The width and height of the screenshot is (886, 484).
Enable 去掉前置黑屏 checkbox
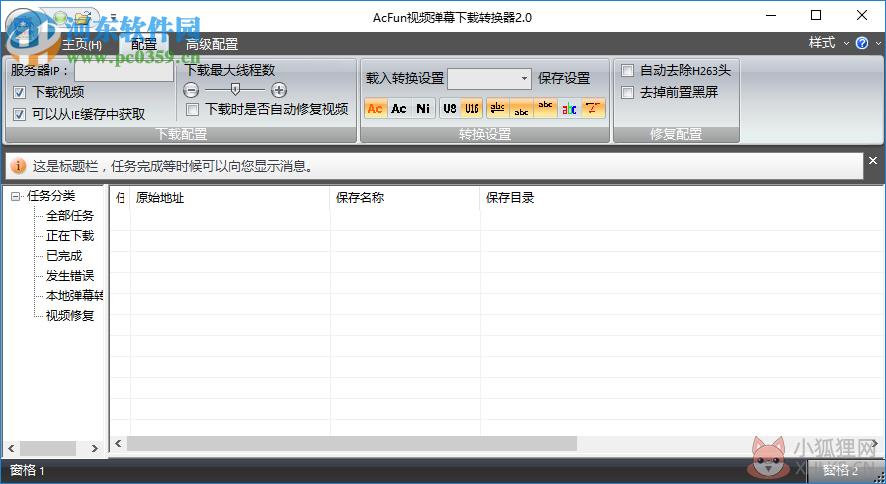point(627,93)
